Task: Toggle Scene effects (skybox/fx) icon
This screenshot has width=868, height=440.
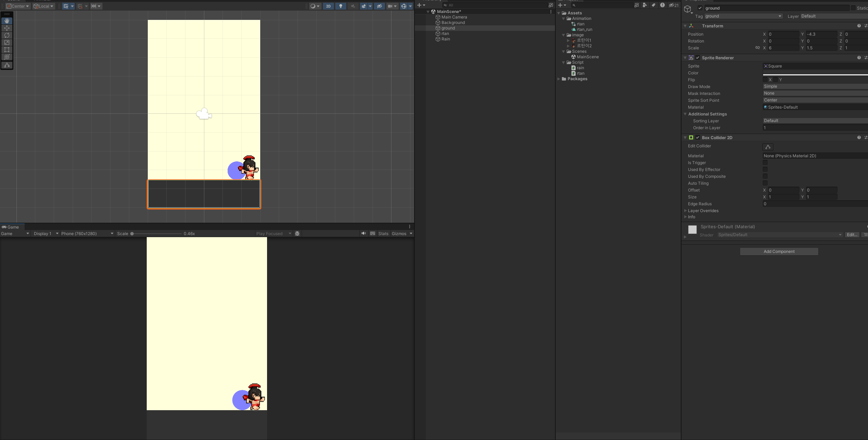Action: [x=364, y=6]
